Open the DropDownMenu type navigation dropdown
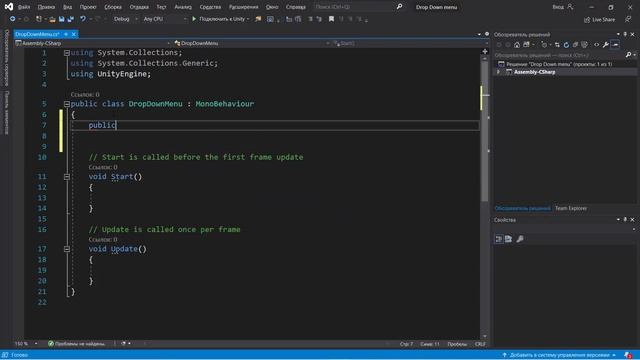The image size is (640, 360). [252, 43]
